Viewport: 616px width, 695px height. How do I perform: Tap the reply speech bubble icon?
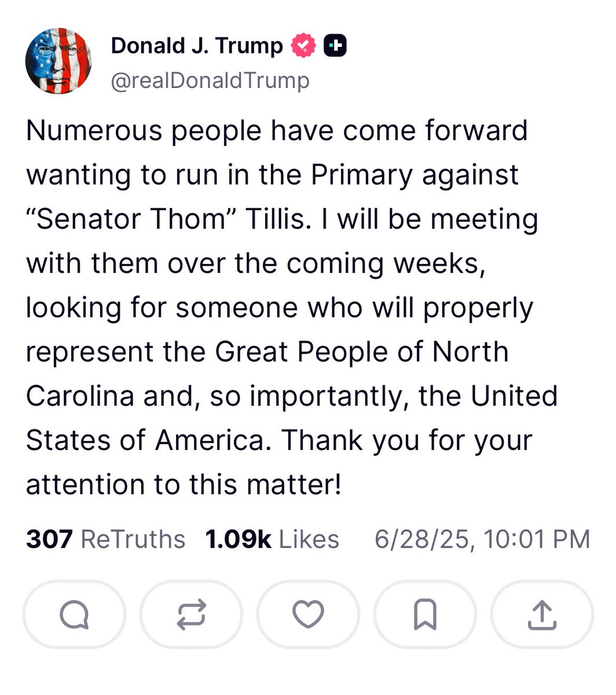(x=74, y=614)
